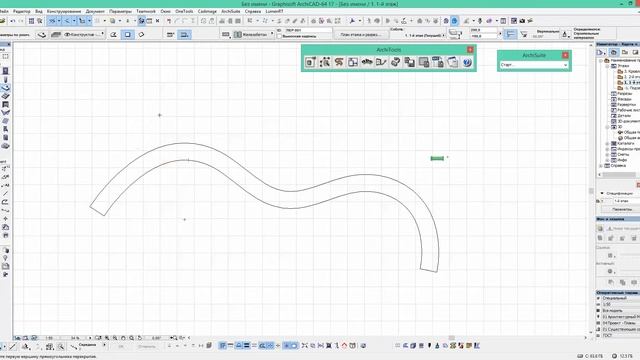Click the Undo arrow in top toolbar
This screenshot has width=640, height=360.
pos(13,21)
